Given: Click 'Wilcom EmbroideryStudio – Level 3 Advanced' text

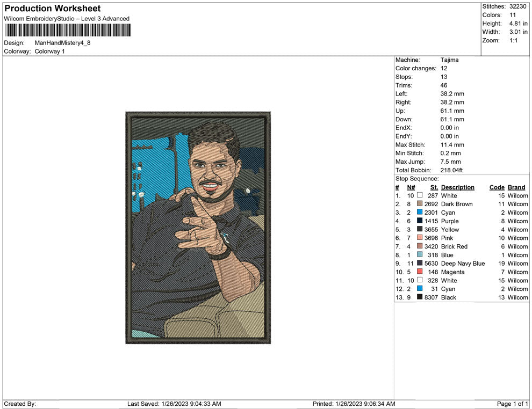Looking at the screenshot, I should (x=67, y=19).
